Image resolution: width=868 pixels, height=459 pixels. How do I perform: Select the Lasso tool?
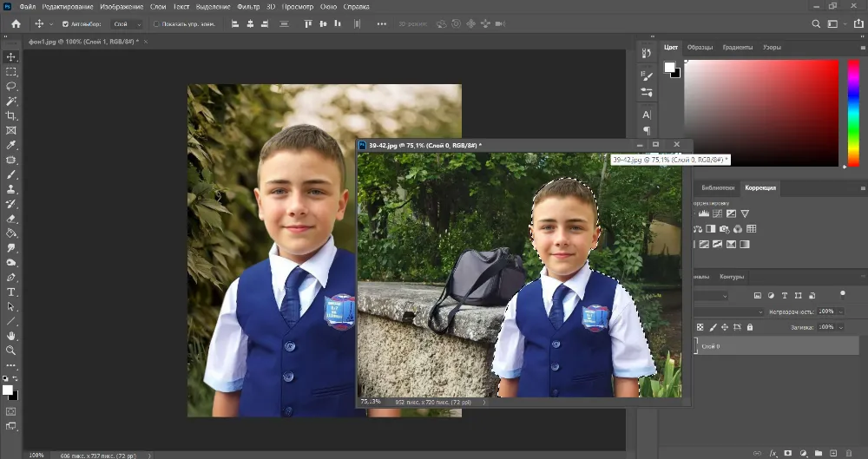coord(11,87)
